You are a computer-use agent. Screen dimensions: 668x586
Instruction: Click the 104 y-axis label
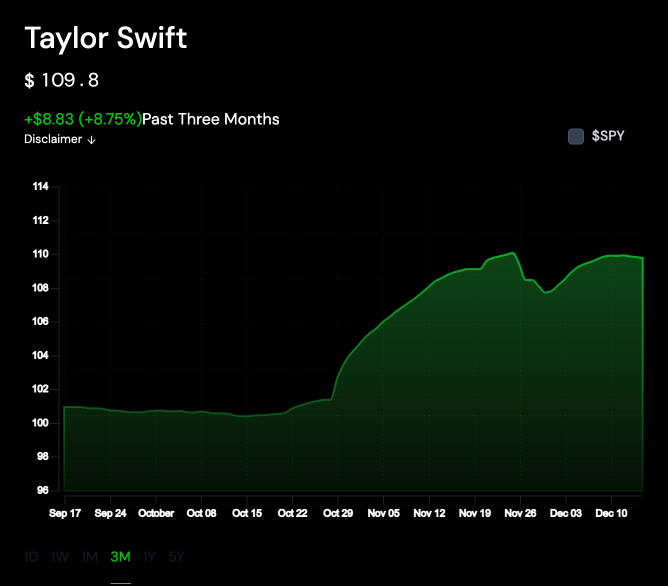41,355
